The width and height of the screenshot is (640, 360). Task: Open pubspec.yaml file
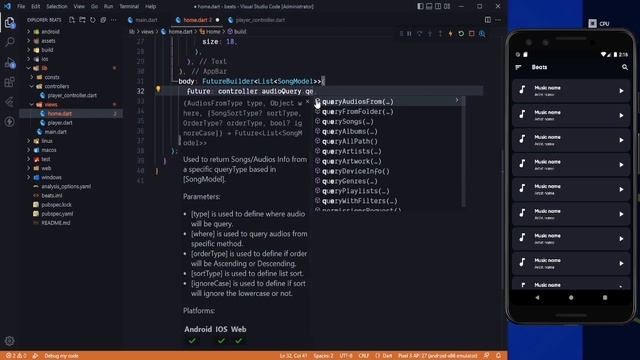pos(57,213)
